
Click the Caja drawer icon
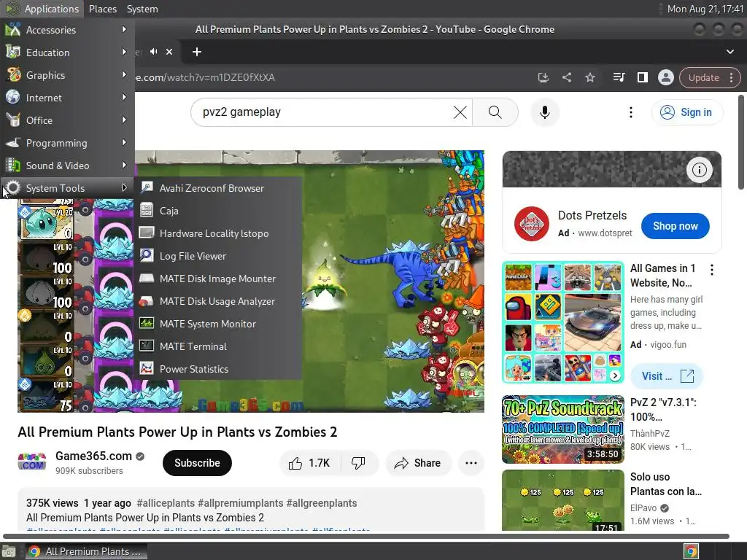146,210
